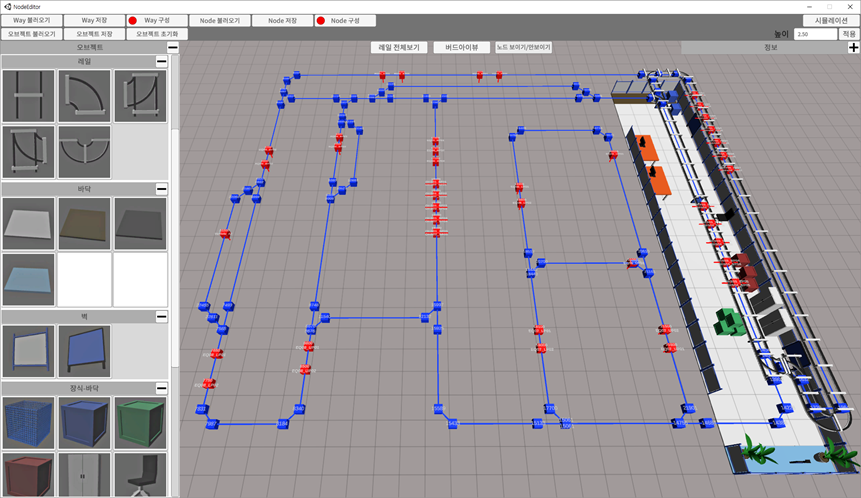Collapse the 장식-바닥 section

click(161, 388)
